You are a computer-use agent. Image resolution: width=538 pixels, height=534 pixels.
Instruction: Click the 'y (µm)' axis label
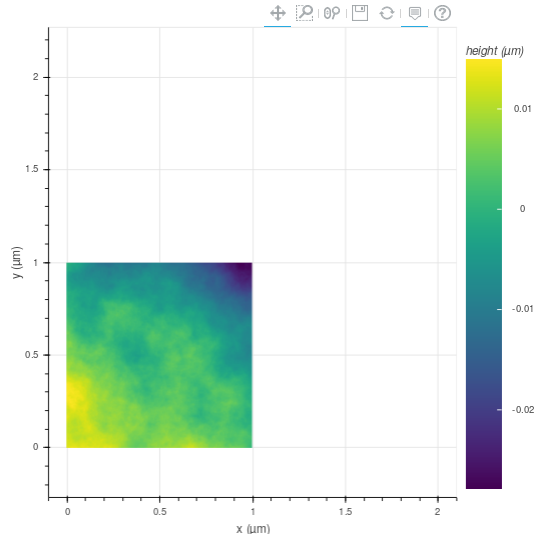(x=17, y=263)
